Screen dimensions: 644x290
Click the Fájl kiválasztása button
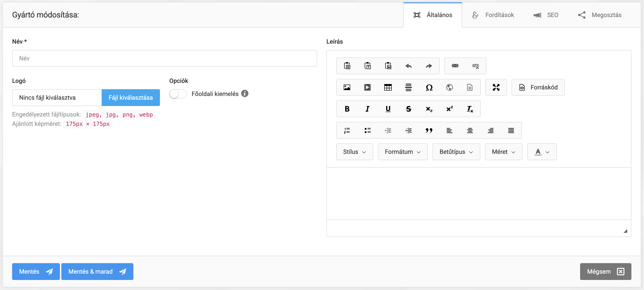131,98
